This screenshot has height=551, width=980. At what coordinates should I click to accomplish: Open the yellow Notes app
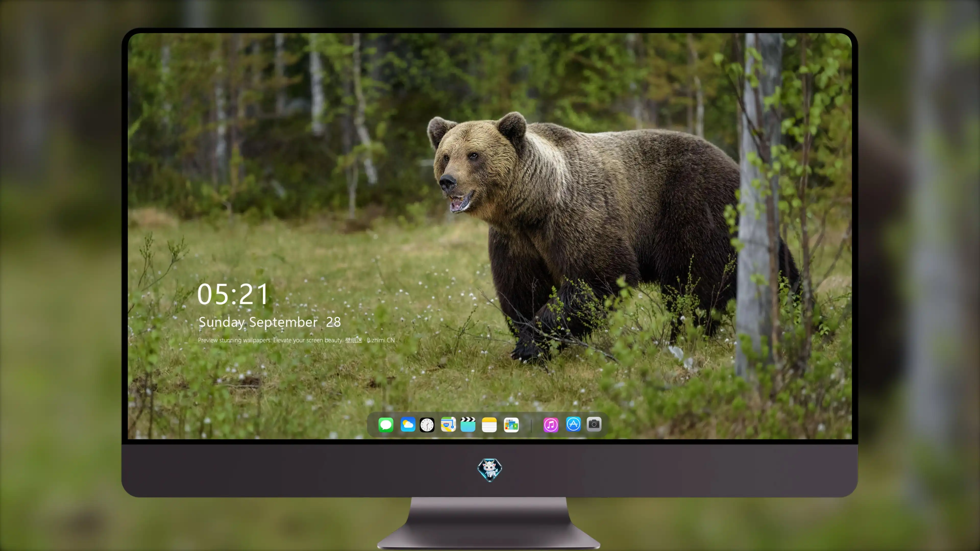(x=489, y=424)
